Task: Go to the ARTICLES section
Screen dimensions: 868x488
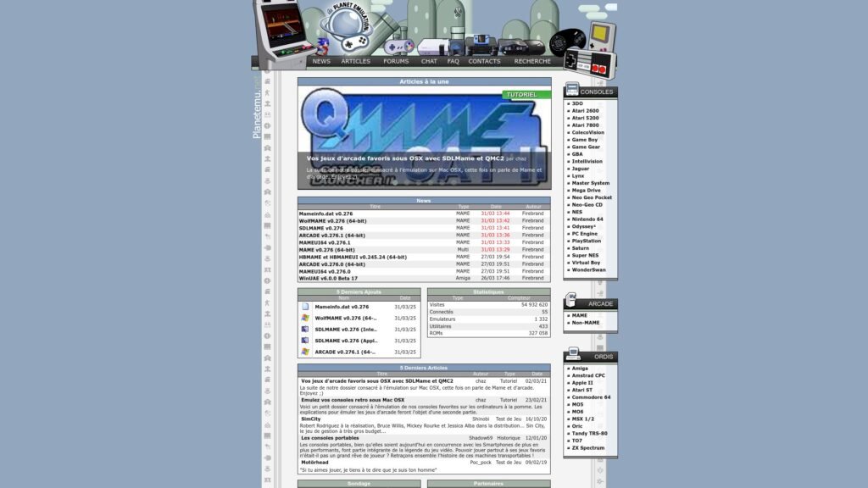Action: (355, 61)
